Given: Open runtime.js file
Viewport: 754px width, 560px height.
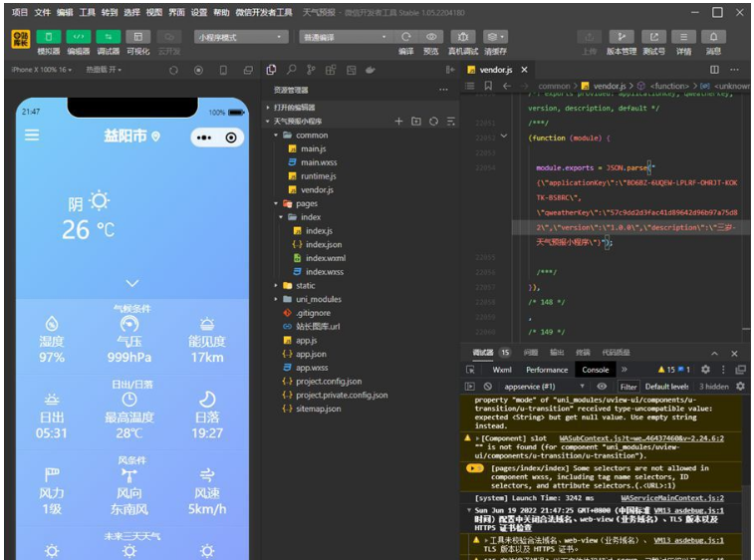Looking at the screenshot, I should [x=319, y=176].
